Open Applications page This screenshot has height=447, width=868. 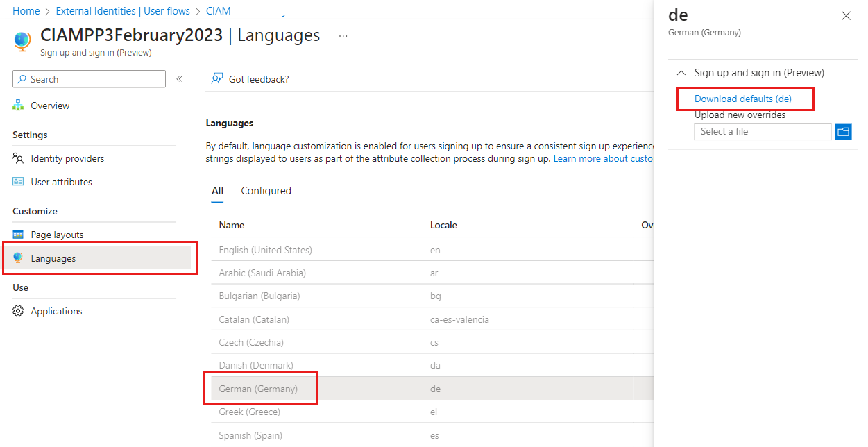click(56, 311)
